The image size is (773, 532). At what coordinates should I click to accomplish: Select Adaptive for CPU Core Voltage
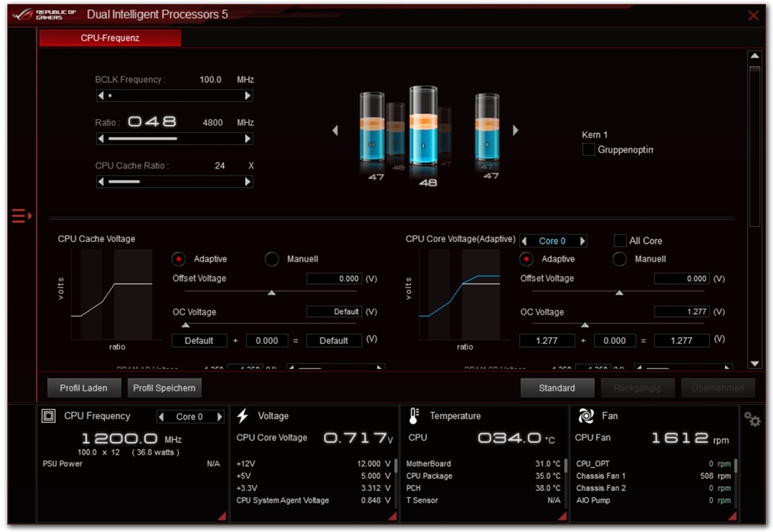click(526, 259)
